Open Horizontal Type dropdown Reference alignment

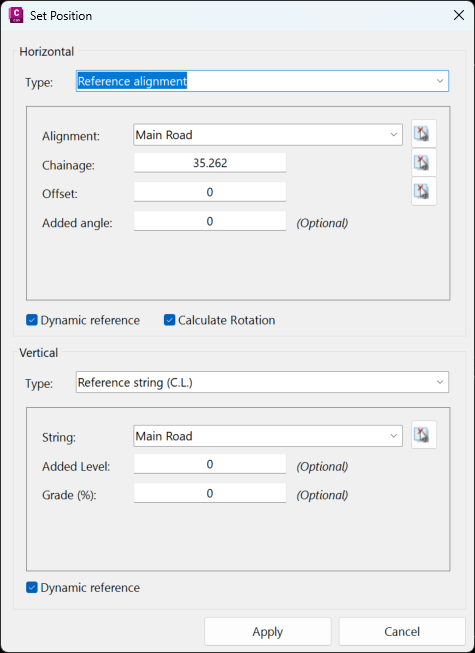tap(262, 81)
